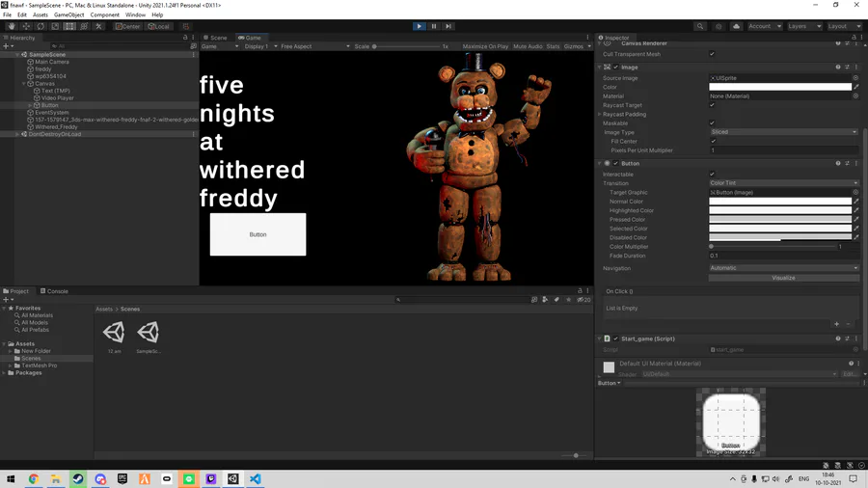Toggle Maximize On Play button
The height and width of the screenshot is (488, 868).
pos(485,46)
